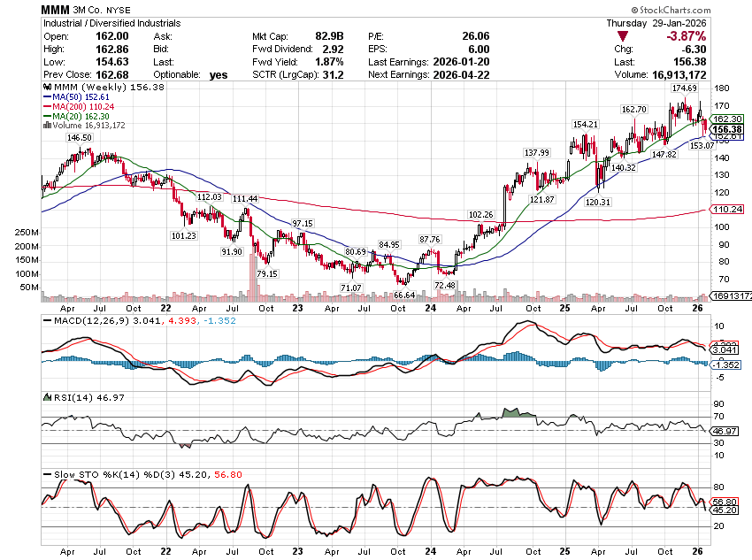Click the MMM ticker symbol heading
752x560 pixels.
pos(57,9)
